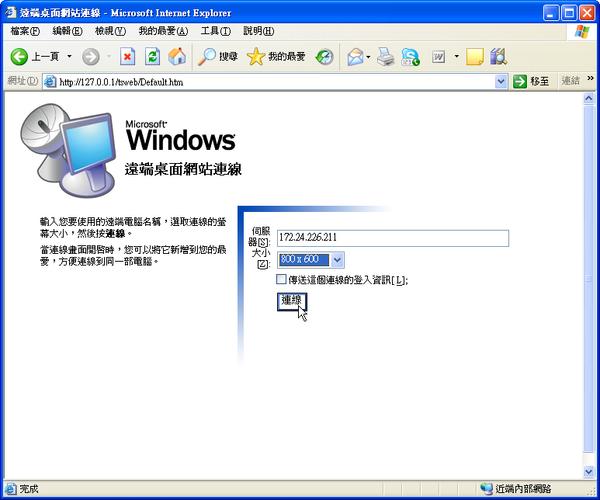Viewport: 600px width, 500px height.
Task: Close the Internet Explorer window
Action: (587, 13)
